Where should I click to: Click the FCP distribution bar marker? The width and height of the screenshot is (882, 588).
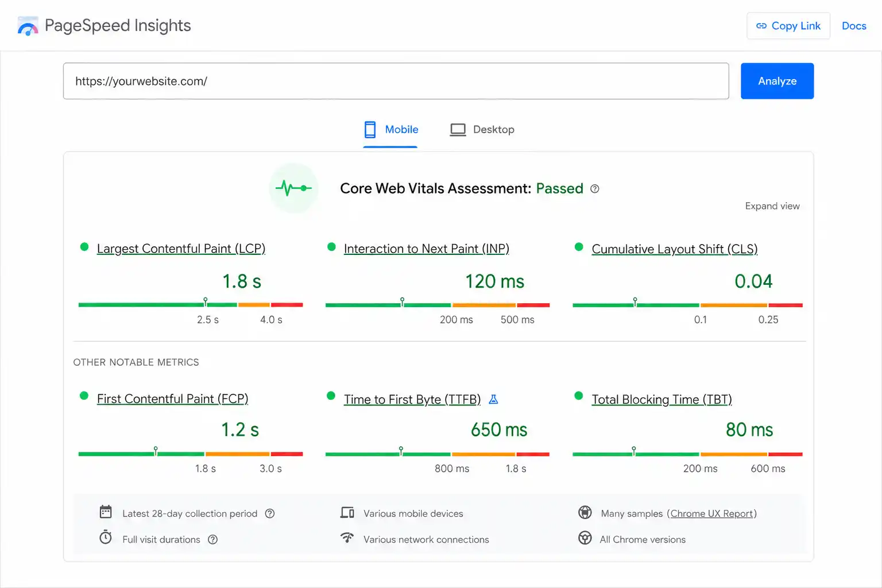click(x=156, y=451)
